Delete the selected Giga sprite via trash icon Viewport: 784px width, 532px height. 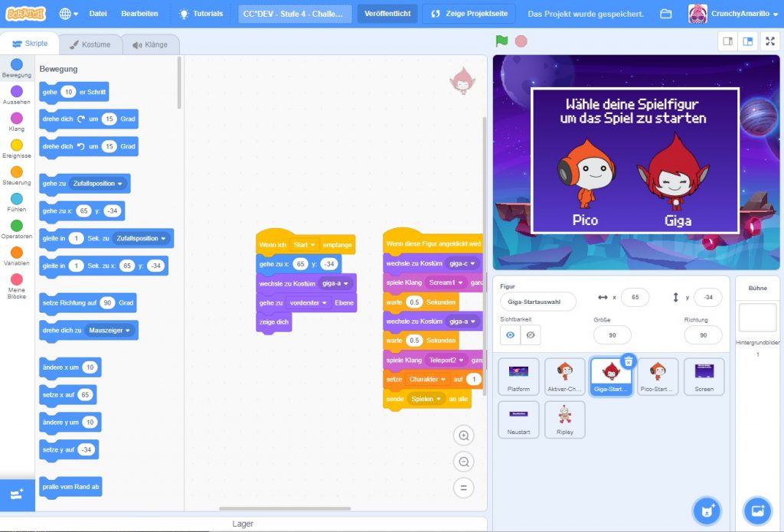point(628,361)
